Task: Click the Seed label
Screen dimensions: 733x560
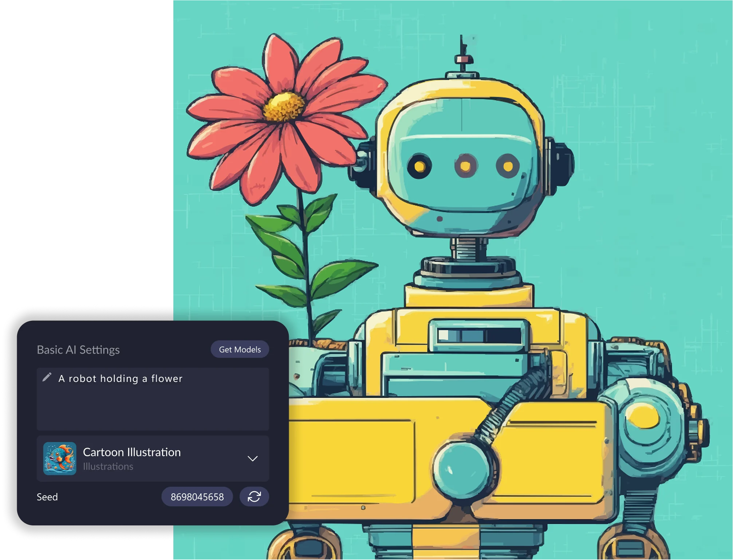Action: tap(47, 497)
